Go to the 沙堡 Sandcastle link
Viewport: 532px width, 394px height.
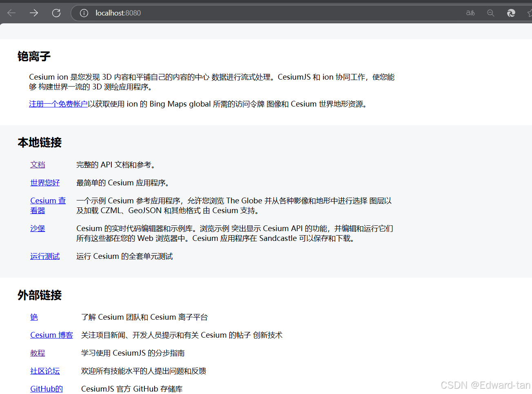click(x=38, y=228)
